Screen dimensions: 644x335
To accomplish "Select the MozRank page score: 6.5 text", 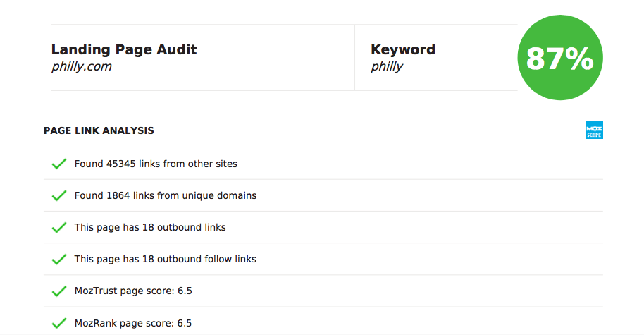I will 133,323.
